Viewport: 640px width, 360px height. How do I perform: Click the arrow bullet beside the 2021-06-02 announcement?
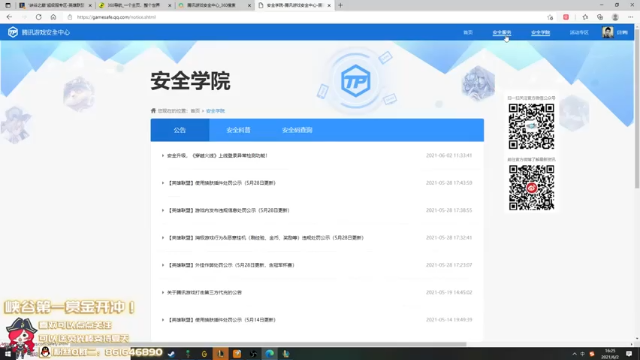162,156
